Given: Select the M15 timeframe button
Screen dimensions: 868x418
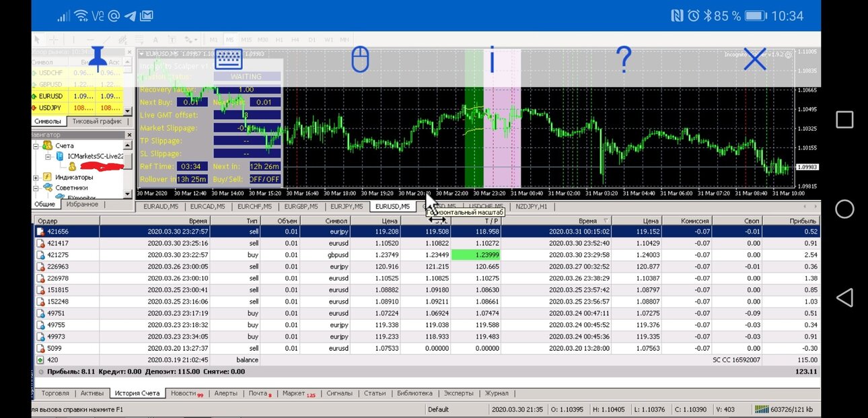Looking at the screenshot, I should (247, 39).
